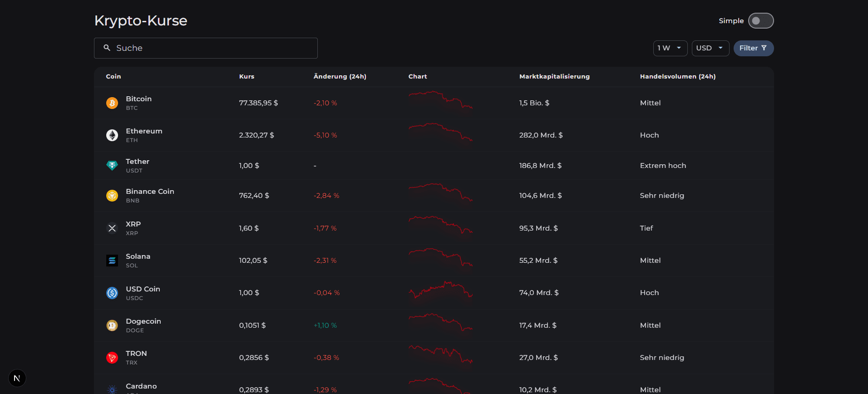Click the Ethereum logo icon
Image resolution: width=868 pixels, height=394 pixels.
(112, 135)
